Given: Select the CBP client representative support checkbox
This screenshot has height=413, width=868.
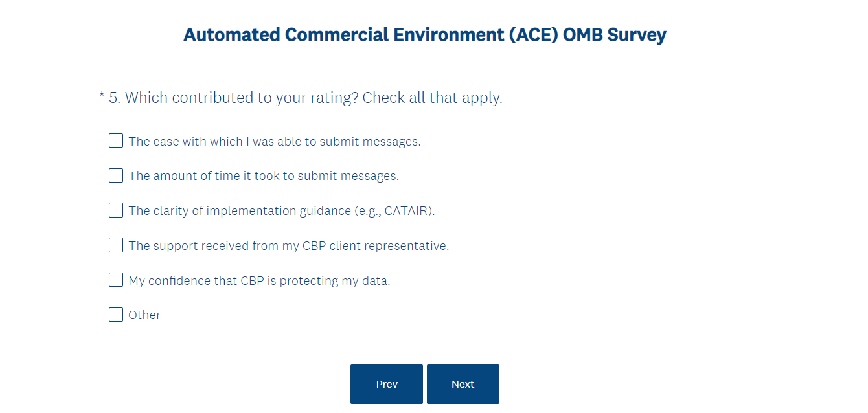Looking at the screenshot, I should click(x=116, y=245).
